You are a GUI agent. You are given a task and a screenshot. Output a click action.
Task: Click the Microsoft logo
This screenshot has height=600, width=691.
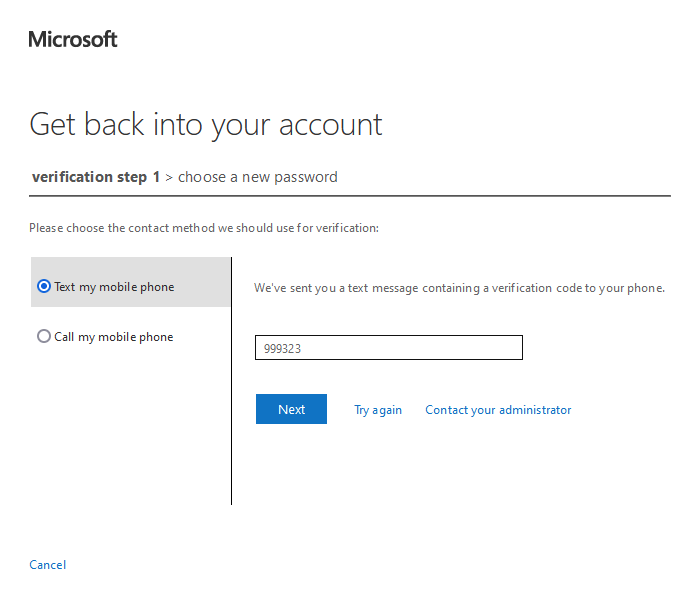[x=73, y=39]
